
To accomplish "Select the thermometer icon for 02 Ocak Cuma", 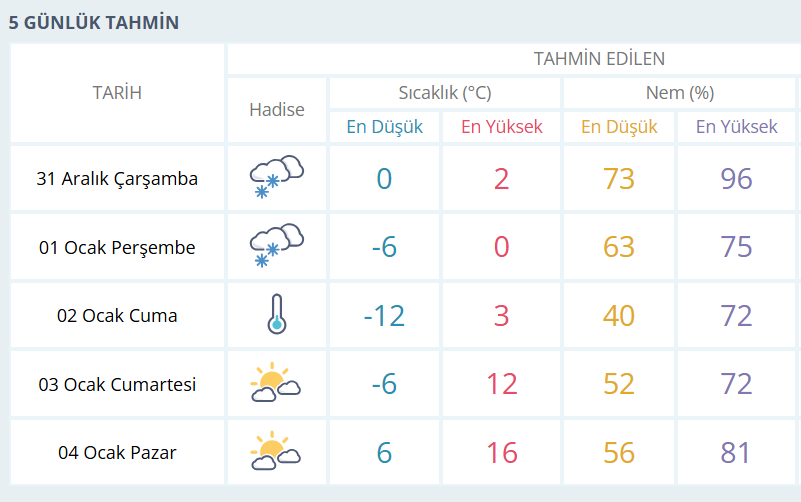I will (x=276, y=315).
